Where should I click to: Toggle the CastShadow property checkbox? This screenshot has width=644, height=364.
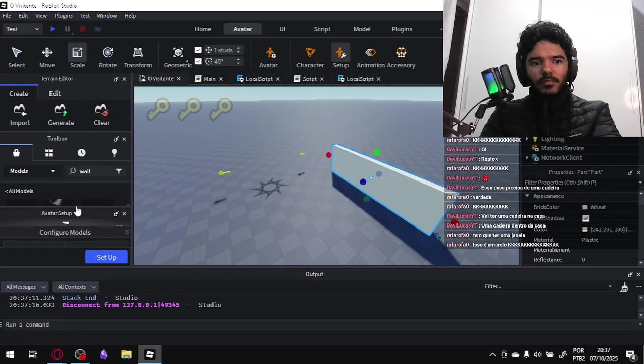(586, 218)
